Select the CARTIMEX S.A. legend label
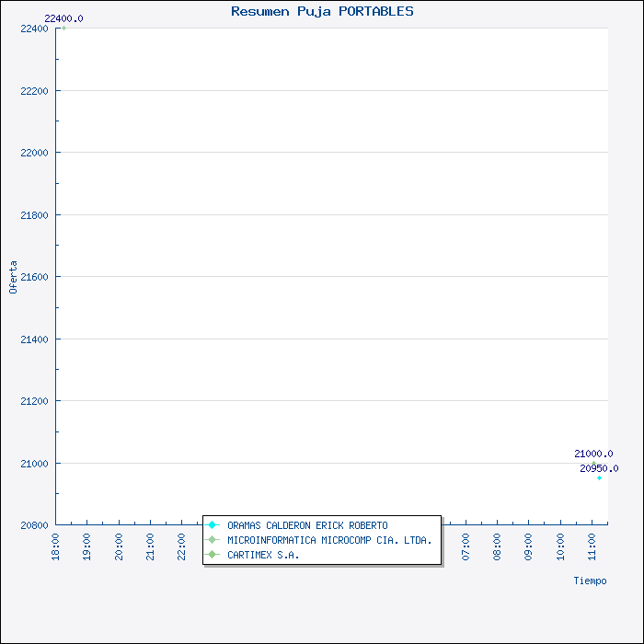This screenshot has height=644, width=644. pos(263,555)
